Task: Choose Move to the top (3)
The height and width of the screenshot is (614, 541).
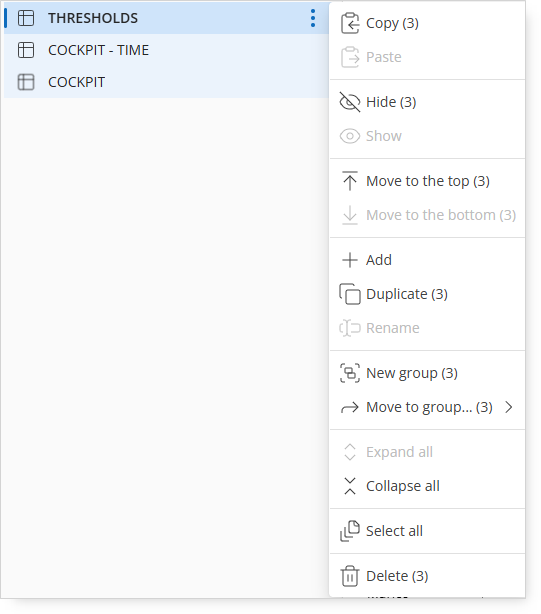Action: 427,181
